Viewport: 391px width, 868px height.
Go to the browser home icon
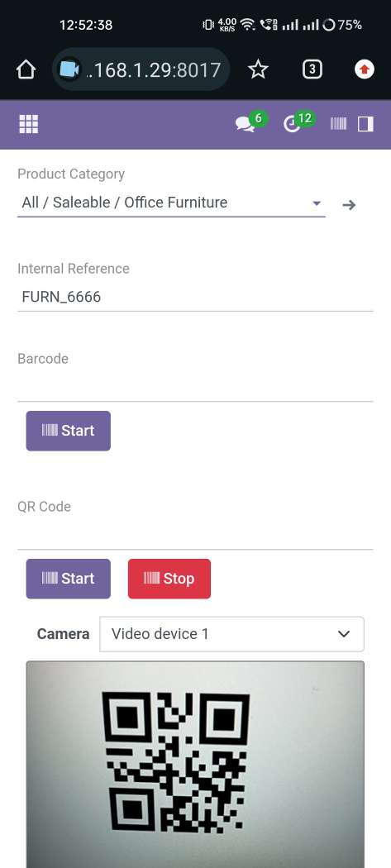pyautogui.click(x=26, y=69)
